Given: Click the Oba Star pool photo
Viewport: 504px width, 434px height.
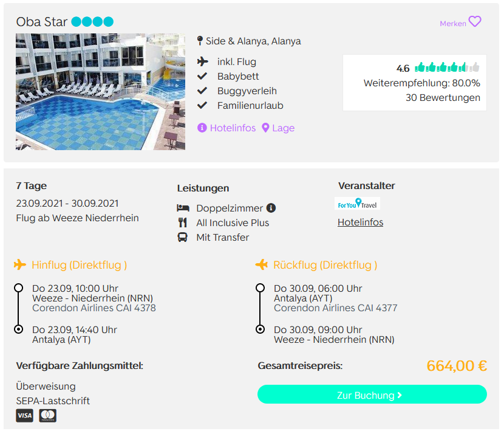Looking at the screenshot, I should click(100, 92).
